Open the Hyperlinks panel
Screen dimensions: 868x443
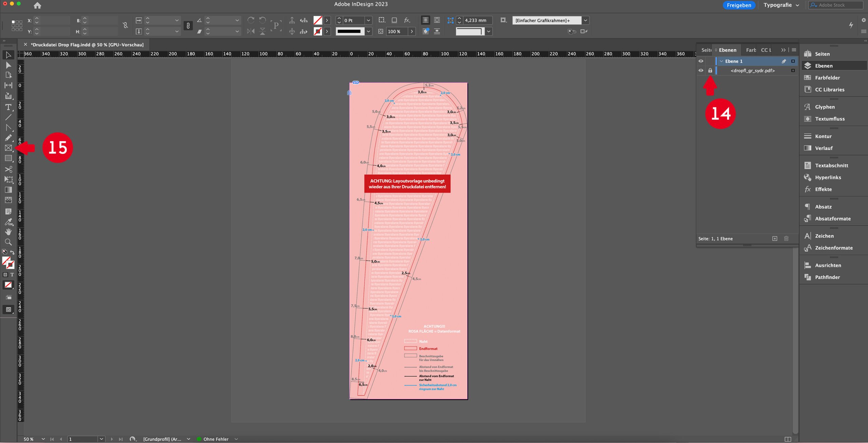(x=828, y=177)
